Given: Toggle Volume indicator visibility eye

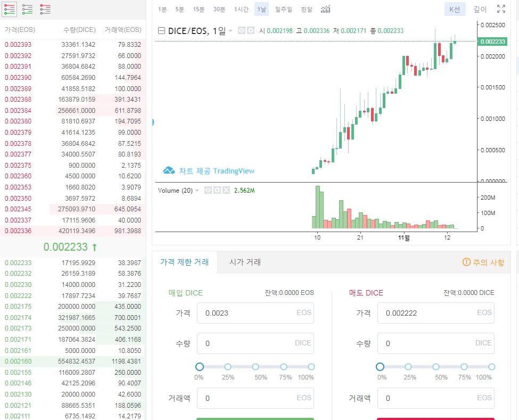Looking at the screenshot, I should [x=208, y=191].
